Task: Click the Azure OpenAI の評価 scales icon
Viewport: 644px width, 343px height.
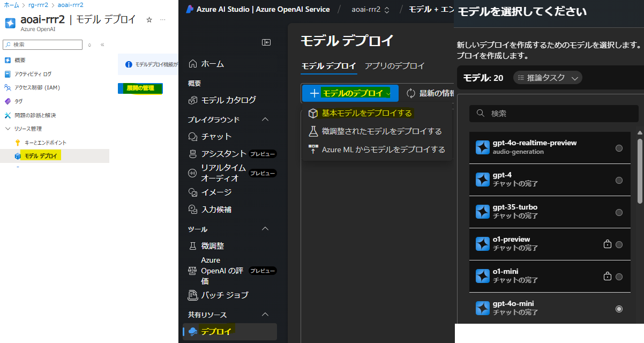Action: [193, 271]
